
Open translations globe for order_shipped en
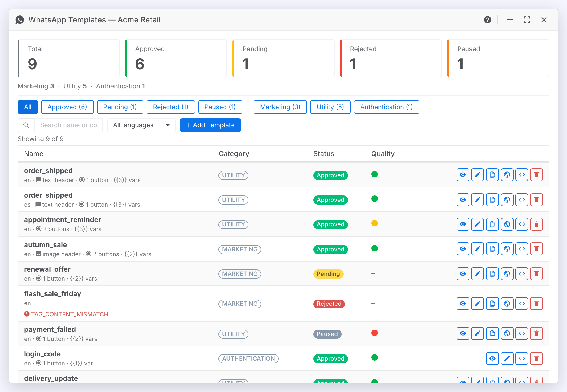(x=507, y=175)
